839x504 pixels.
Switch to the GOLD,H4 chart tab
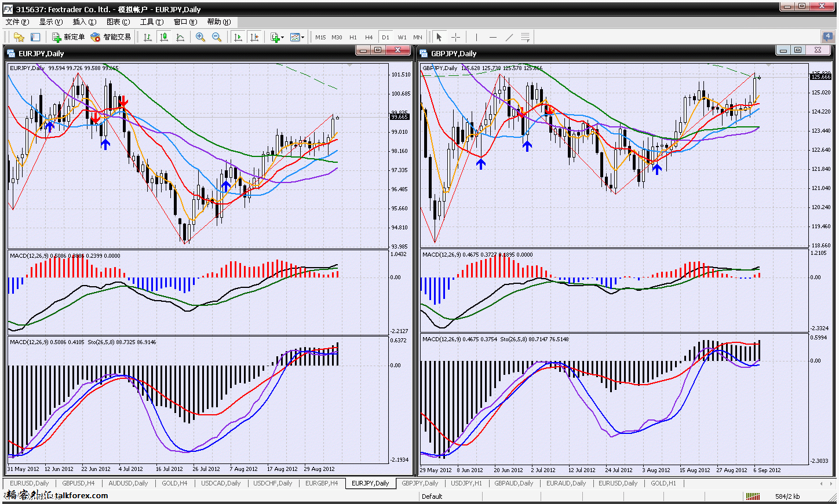click(x=174, y=483)
